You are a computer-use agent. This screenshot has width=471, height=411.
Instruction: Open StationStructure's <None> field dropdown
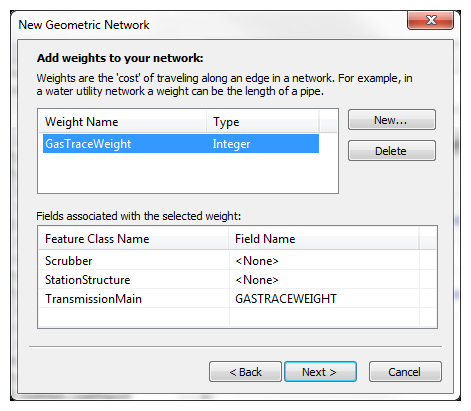click(x=324, y=280)
